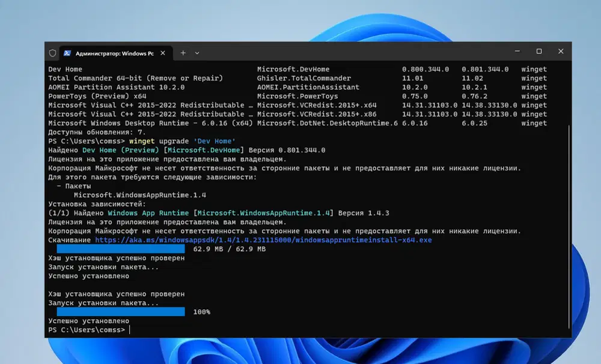Screen dimensions: 601x364
Task: Click PowerToys (Preview) x64 row name
Action: click(x=97, y=96)
